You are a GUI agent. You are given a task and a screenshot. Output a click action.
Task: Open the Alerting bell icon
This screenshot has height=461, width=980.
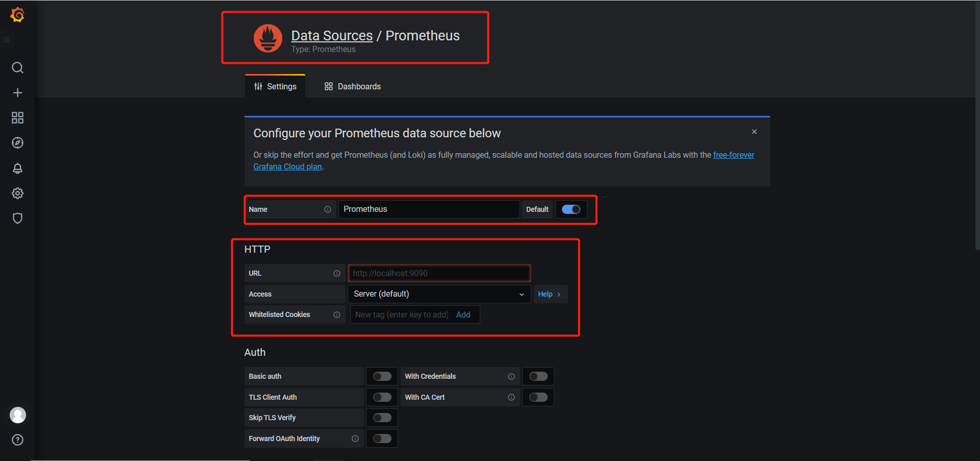pyautogui.click(x=17, y=168)
